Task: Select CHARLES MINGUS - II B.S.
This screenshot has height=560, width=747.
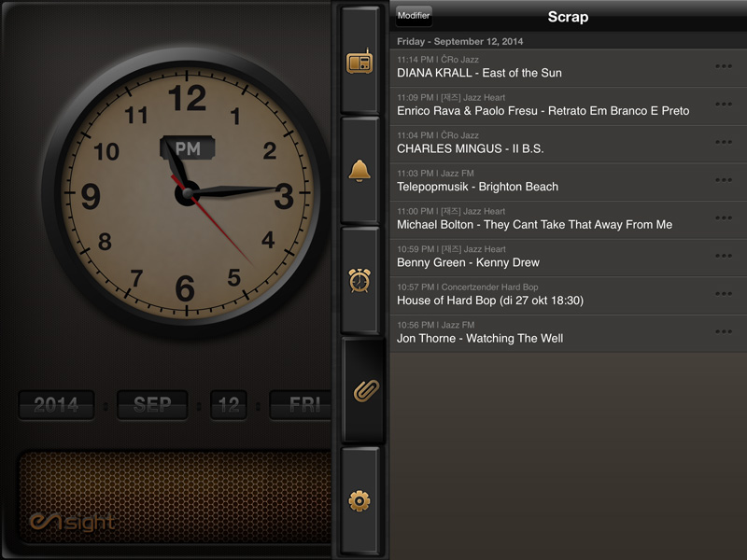Action: [x=569, y=144]
